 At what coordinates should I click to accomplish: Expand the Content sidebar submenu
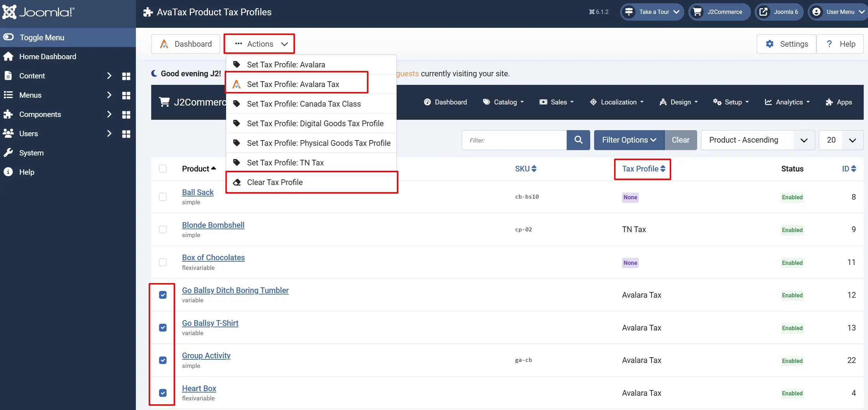click(109, 76)
